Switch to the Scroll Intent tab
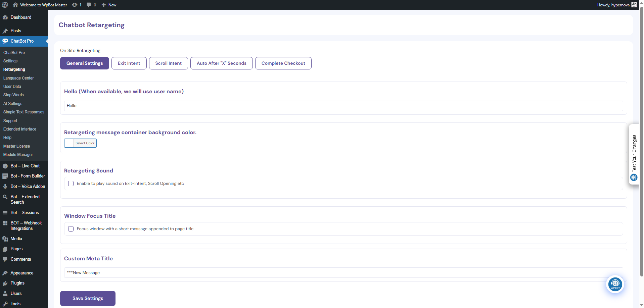Screen dimensions: 644x308 168,63
